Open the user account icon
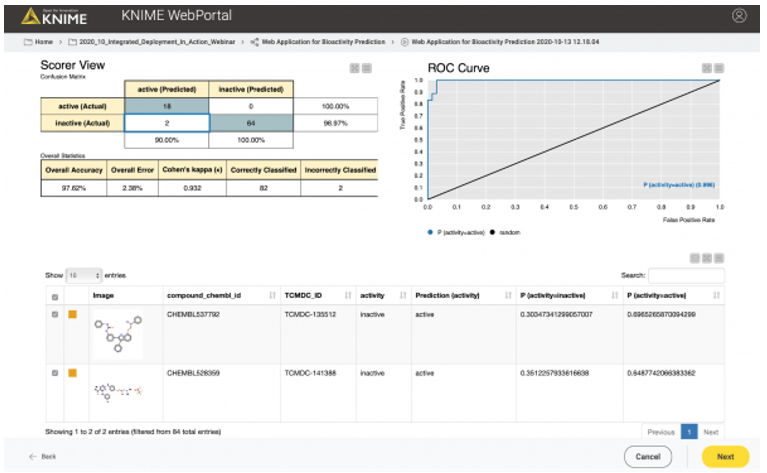The image size is (767, 473). (739, 16)
